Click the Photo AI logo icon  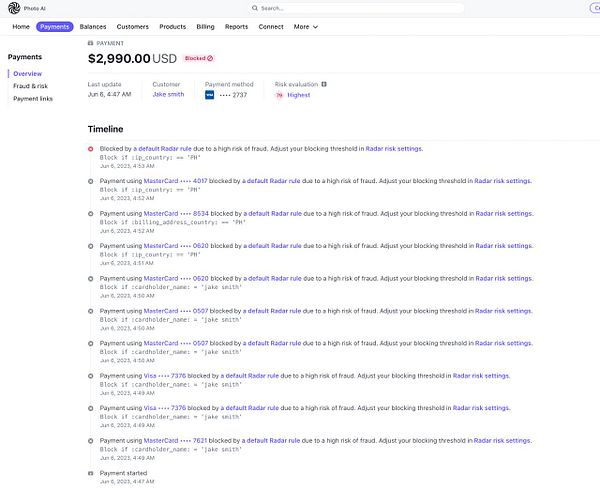(x=14, y=8)
